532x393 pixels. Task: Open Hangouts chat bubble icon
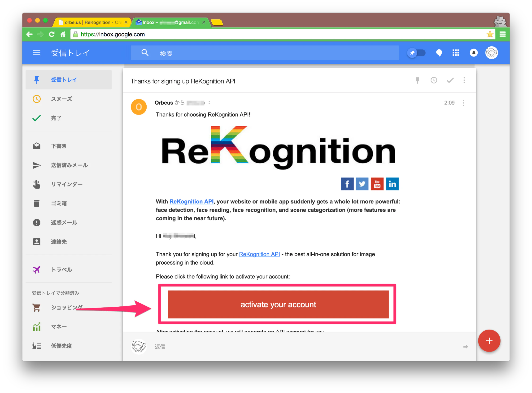click(x=439, y=53)
